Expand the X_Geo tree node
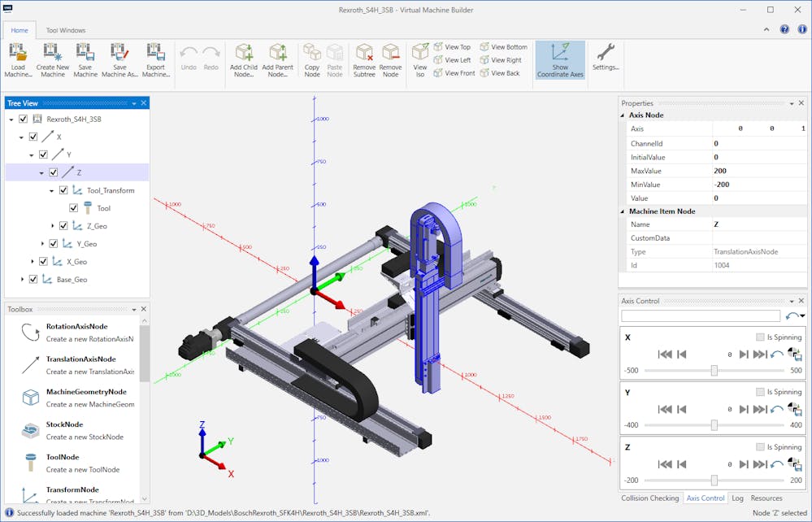The image size is (812, 522). 33,261
